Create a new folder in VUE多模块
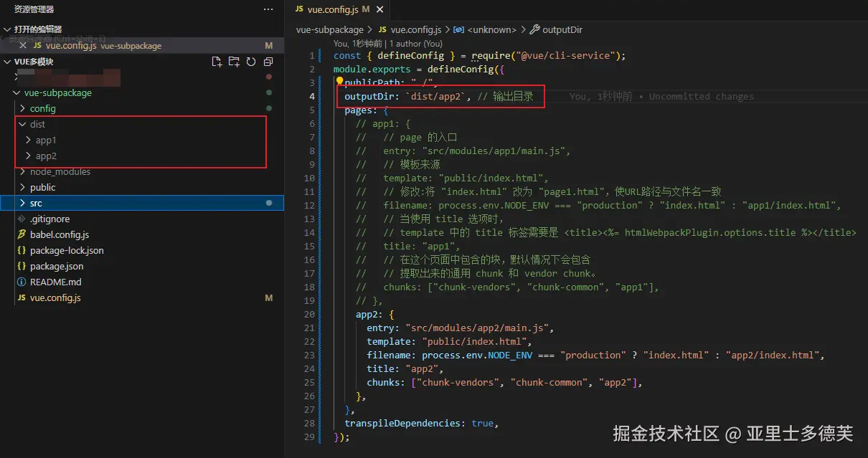Screen dimensions: 868x458 (x=234, y=62)
